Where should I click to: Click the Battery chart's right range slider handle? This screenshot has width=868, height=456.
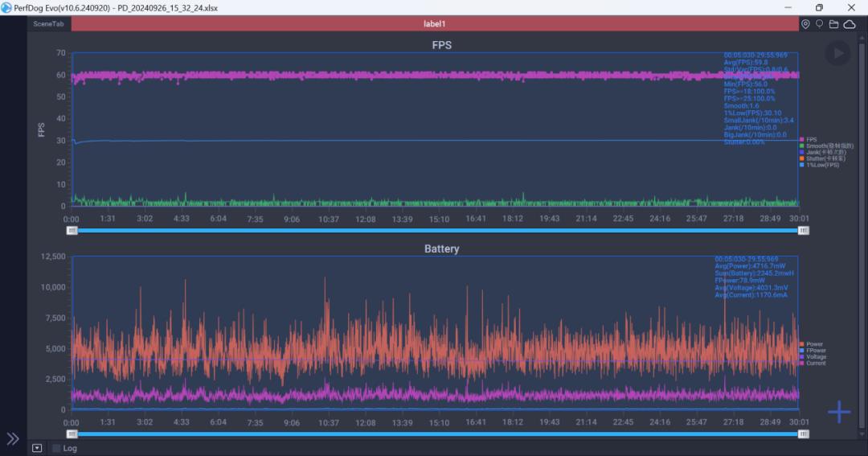804,434
